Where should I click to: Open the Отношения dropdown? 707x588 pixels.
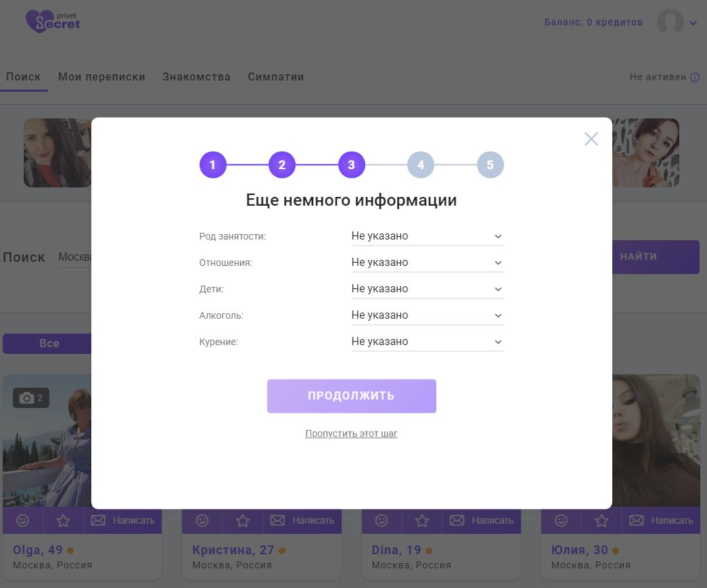[x=428, y=263]
